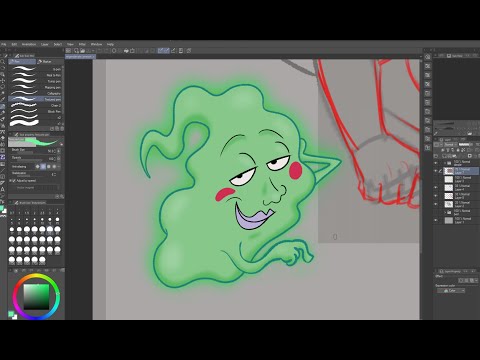
Task: Toggle visibility of Layer 1
Action: (436, 220)
